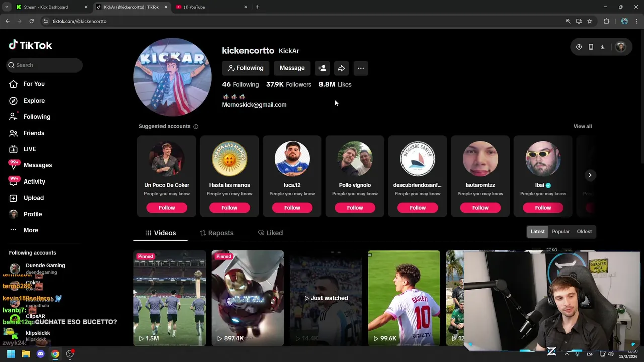Sort videos by Latest
The height and width of the screenshot is (362, 644).
537,231
